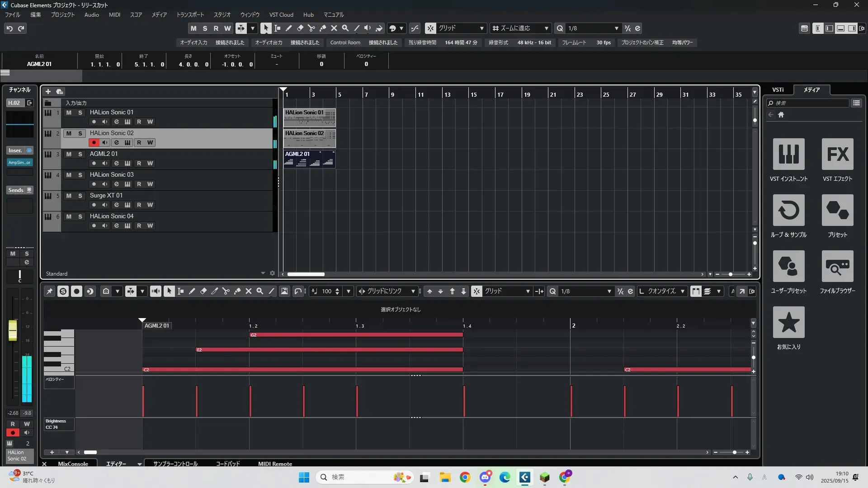
Task: Open the VST Instruments media tile
Action: click(x=788, y=154)
